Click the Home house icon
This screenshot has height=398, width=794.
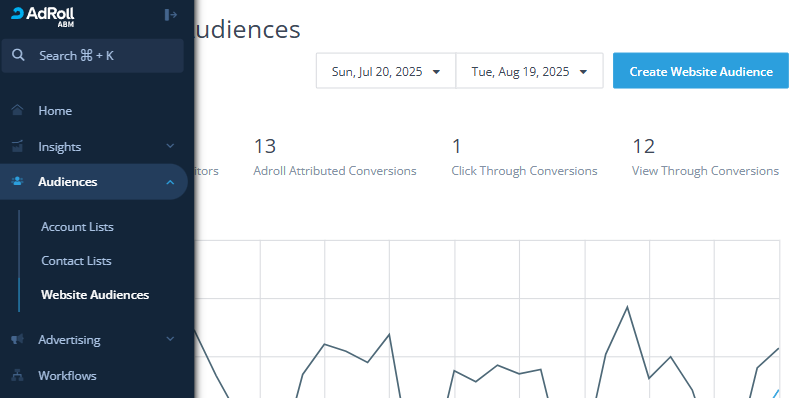click(x=17, y=110)
